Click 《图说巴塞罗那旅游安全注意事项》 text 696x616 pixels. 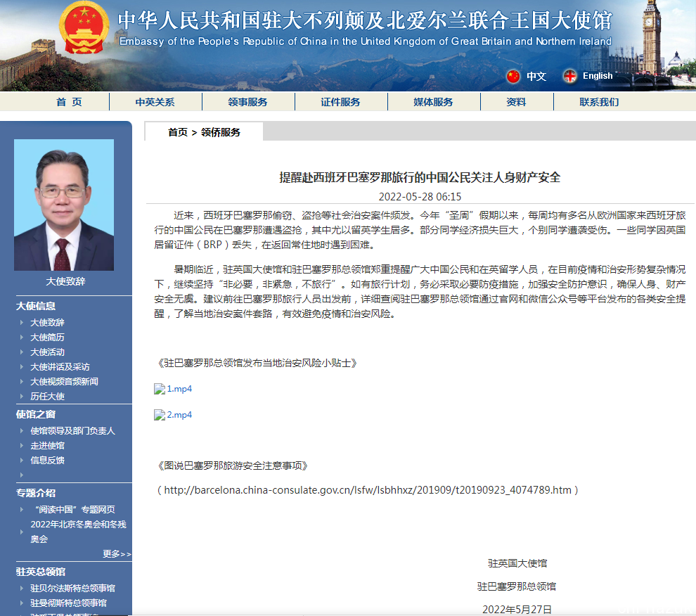point(233,466)
